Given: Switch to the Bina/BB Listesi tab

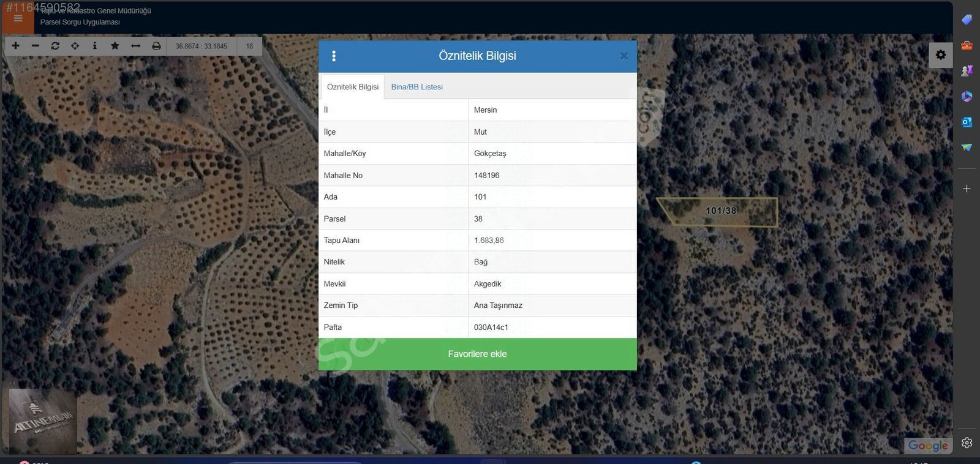Looking at the screenshot, I should 417,87.
